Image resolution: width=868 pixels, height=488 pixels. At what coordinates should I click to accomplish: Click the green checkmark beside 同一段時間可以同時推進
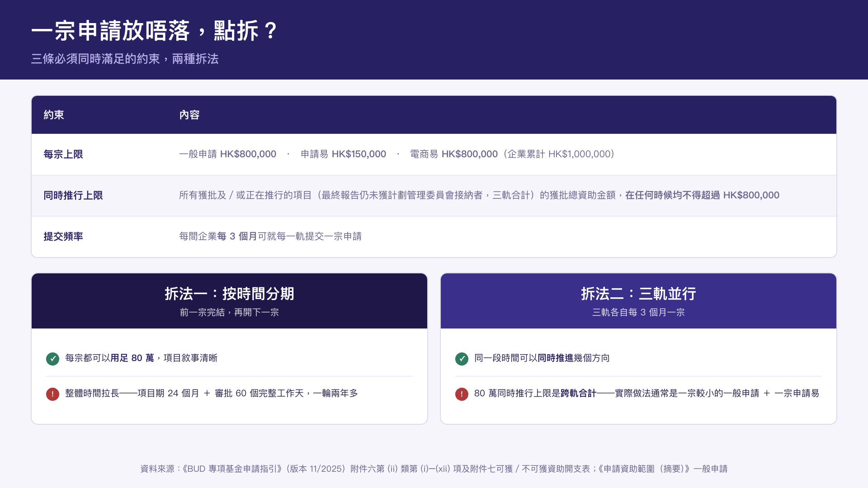coord(462,359)
